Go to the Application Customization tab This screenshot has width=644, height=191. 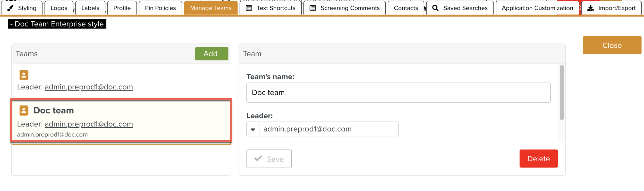click(537, 8)
